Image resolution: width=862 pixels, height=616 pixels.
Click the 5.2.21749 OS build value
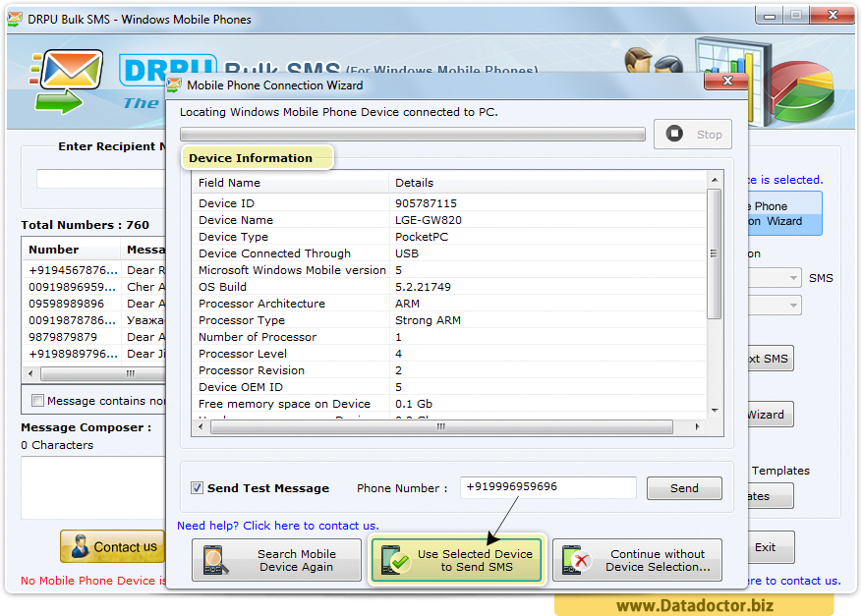click(423, 287)
